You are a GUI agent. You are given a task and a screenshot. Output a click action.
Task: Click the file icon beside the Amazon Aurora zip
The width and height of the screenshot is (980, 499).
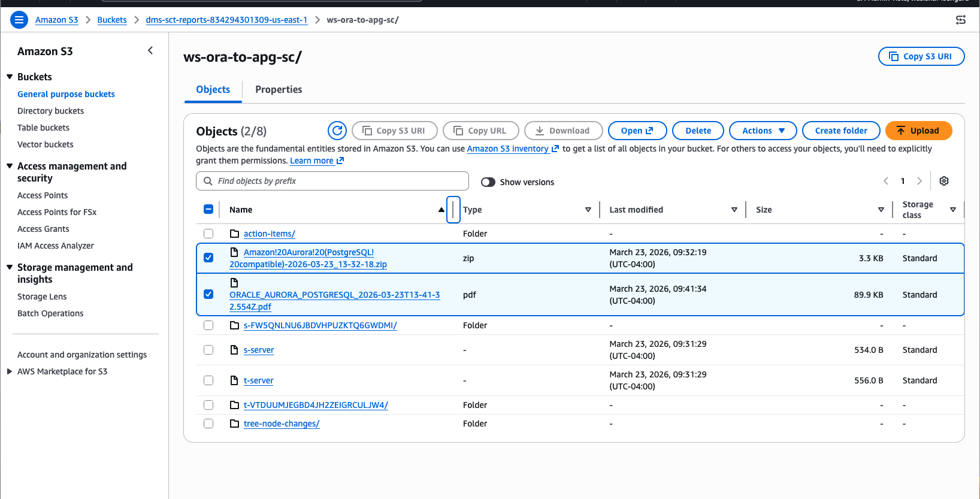tap(234, 252)
